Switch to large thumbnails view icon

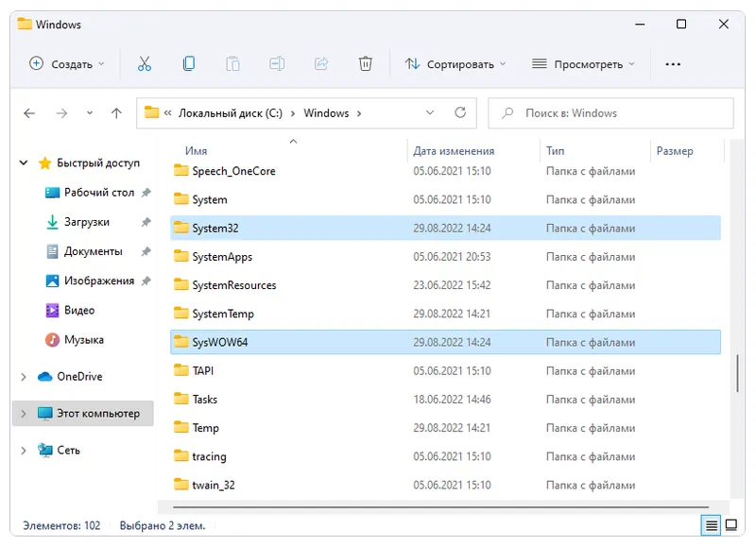point(731,525)
